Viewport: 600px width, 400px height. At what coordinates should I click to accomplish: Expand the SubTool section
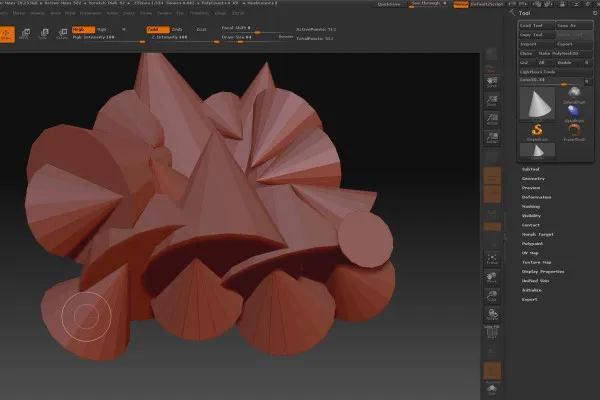coord(530,169)
